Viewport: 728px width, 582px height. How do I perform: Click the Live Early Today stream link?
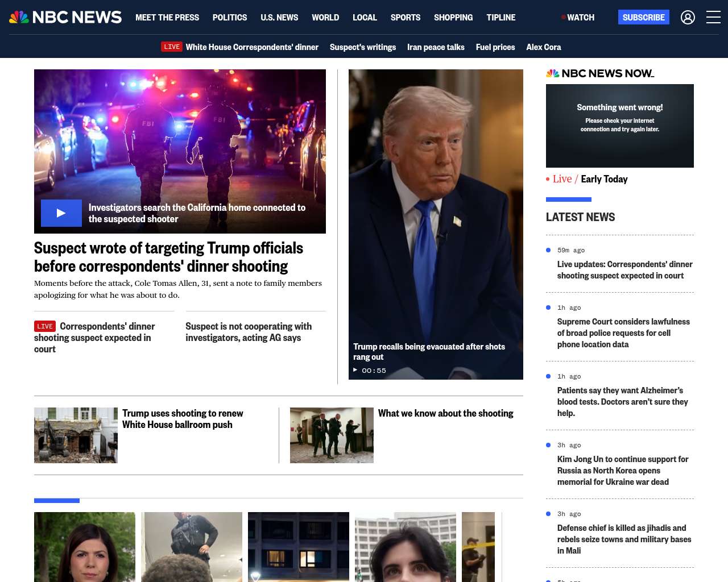590,179
